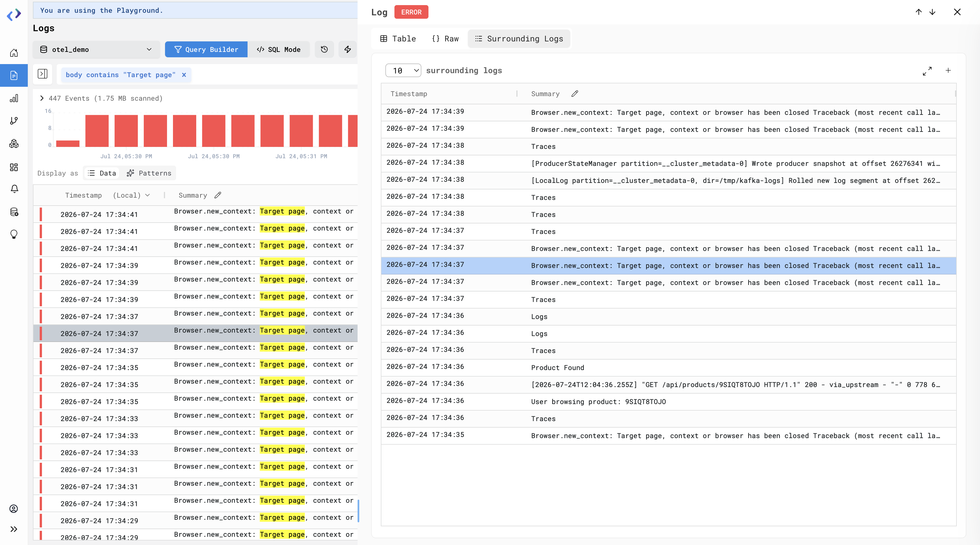Open the database settings sidebar icon
This screenshot has width=980, height=545.
pyautogui.click(x=14, y=212)
